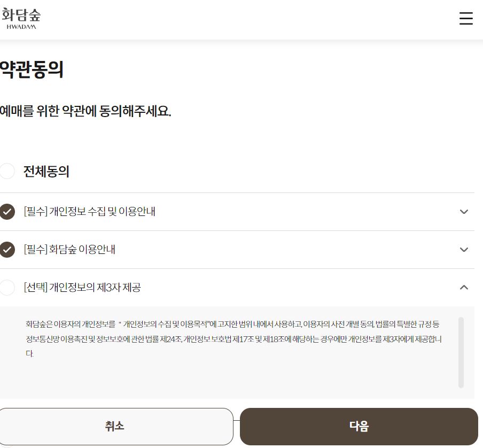Open the hamburger navigation menu
This screenshot has height=448, width=483.
coord(466,19)
